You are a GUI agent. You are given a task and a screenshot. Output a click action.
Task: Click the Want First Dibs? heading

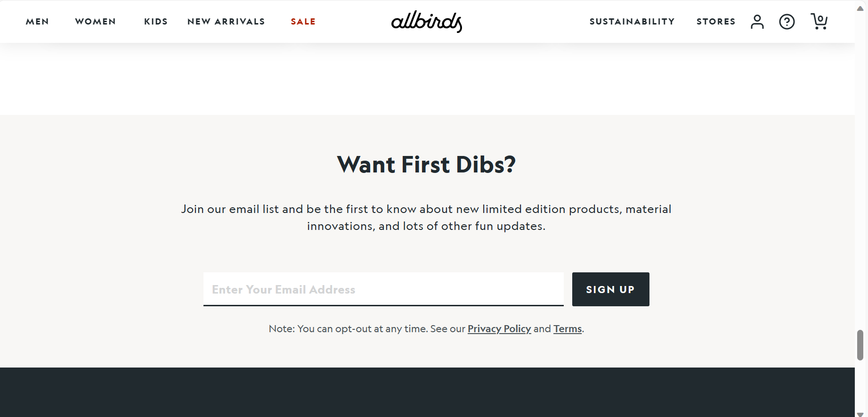coord(427,165)
